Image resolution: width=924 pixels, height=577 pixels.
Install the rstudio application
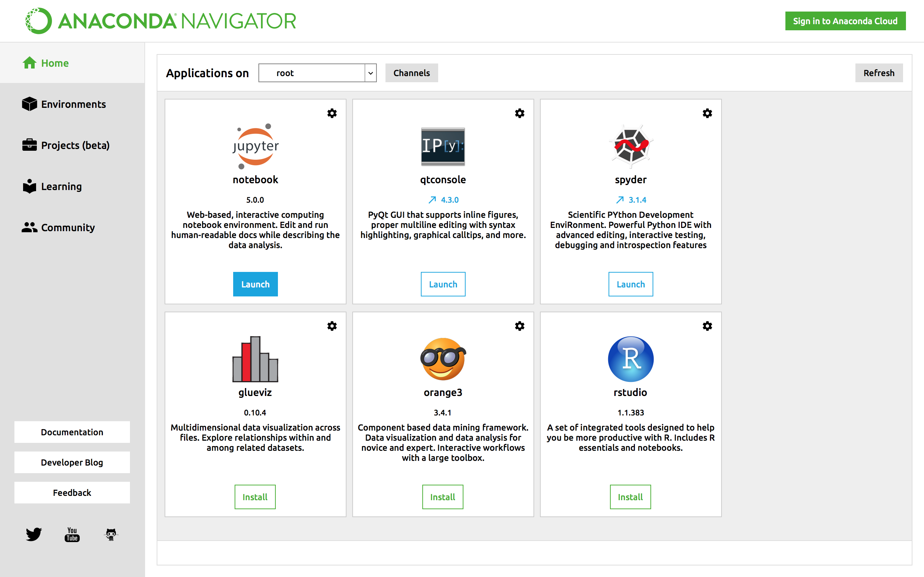(630, 497)
